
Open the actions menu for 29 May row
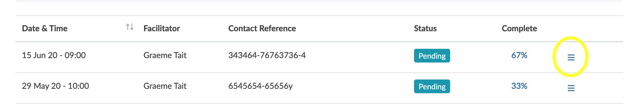pos(571,88)
